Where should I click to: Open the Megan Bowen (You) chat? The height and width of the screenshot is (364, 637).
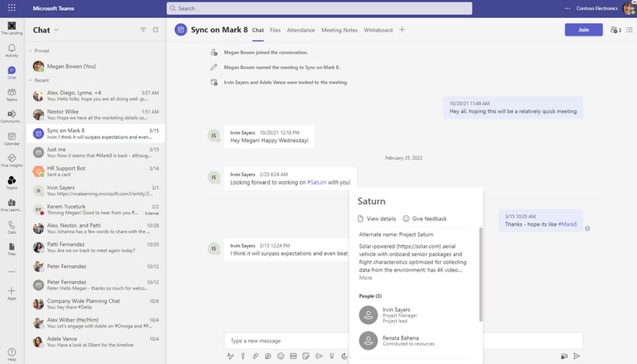click(x=96, y=66)
